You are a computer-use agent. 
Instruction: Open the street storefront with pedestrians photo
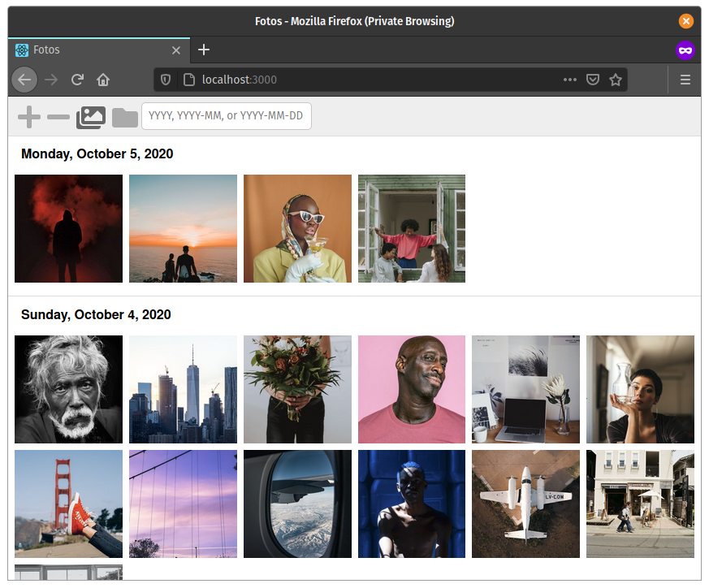640,504
